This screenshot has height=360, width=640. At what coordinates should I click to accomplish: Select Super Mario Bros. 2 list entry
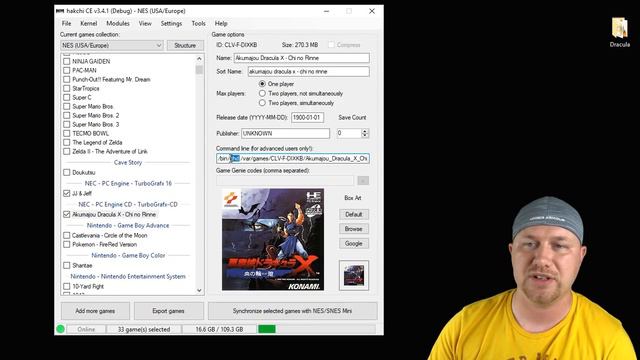(96, 115)
